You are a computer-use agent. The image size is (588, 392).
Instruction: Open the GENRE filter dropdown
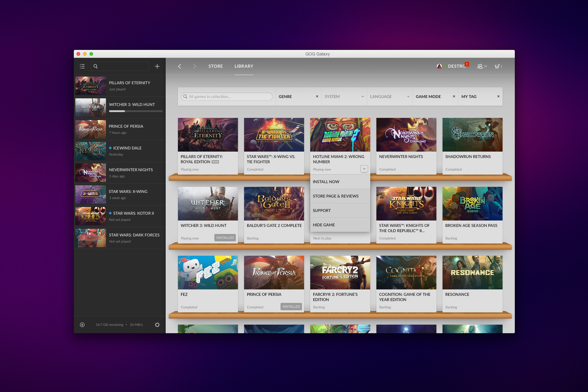tap(289, 96)
